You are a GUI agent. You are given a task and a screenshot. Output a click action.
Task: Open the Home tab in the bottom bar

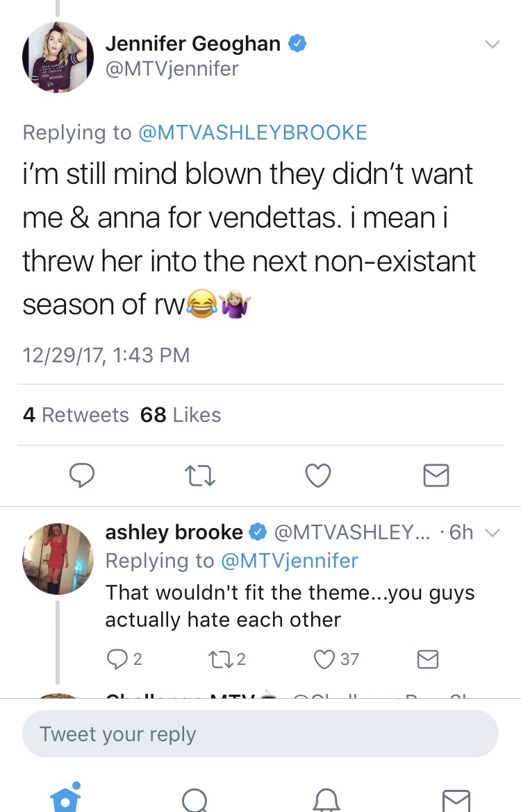65,797
